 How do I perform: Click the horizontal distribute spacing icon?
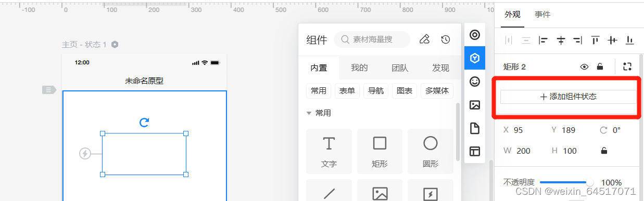(509, 40)
